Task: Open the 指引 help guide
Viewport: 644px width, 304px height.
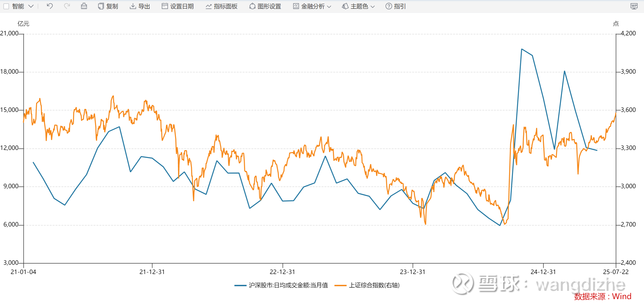Action: click(395, 6)
